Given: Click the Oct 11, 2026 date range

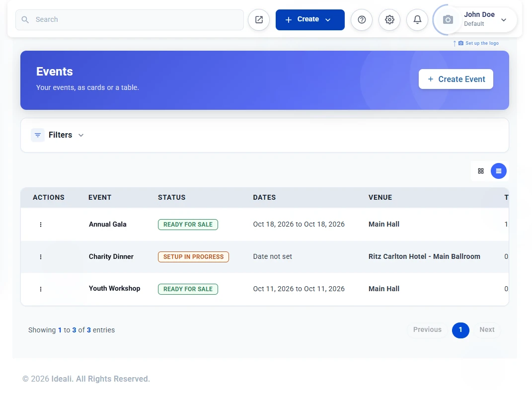Looking at the screenshot, I should 299,289.
